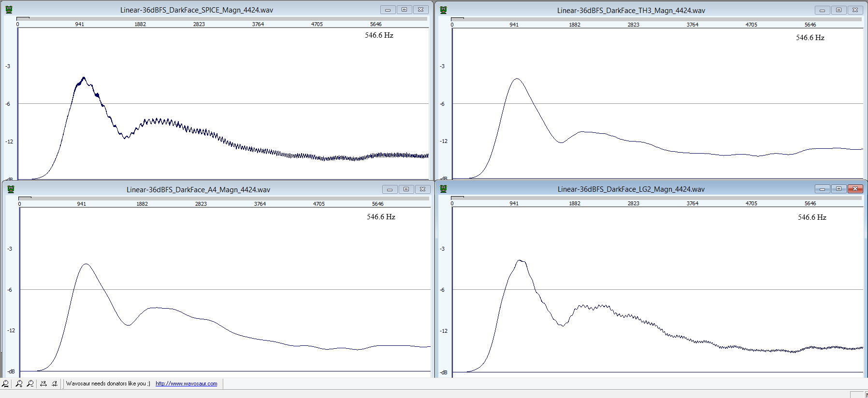Click the SPICE waveform peak near 941
The height and width of the screenshot is (398, 868).
tap(84, 78)
